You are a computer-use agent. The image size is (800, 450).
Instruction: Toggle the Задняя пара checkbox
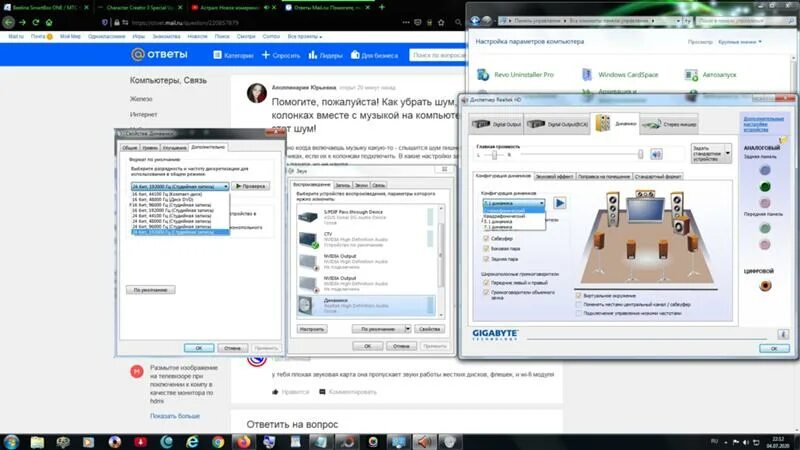point(486,259)
